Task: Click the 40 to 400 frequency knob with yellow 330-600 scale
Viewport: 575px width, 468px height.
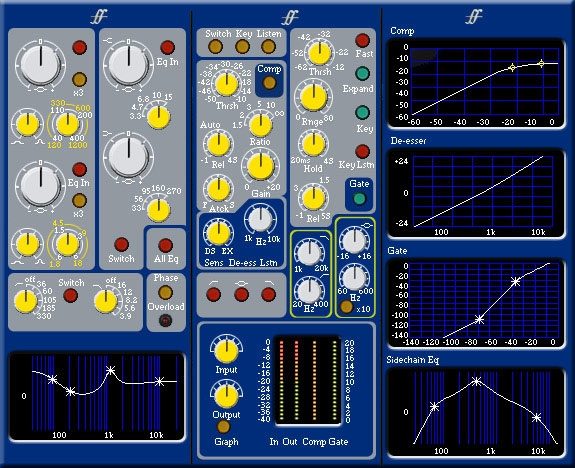Action: pos(67,124)
